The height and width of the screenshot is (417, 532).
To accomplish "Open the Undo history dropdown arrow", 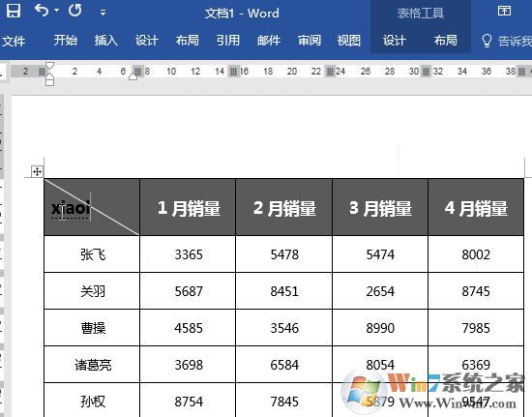I will pos(57,11).
